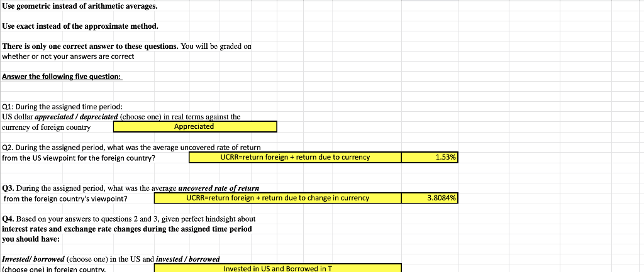Image resolution: width=644 pixels, height=272 pixels.
Task: Select the yellow cell containing 'Appreciated'
Action: click(195, 127)
